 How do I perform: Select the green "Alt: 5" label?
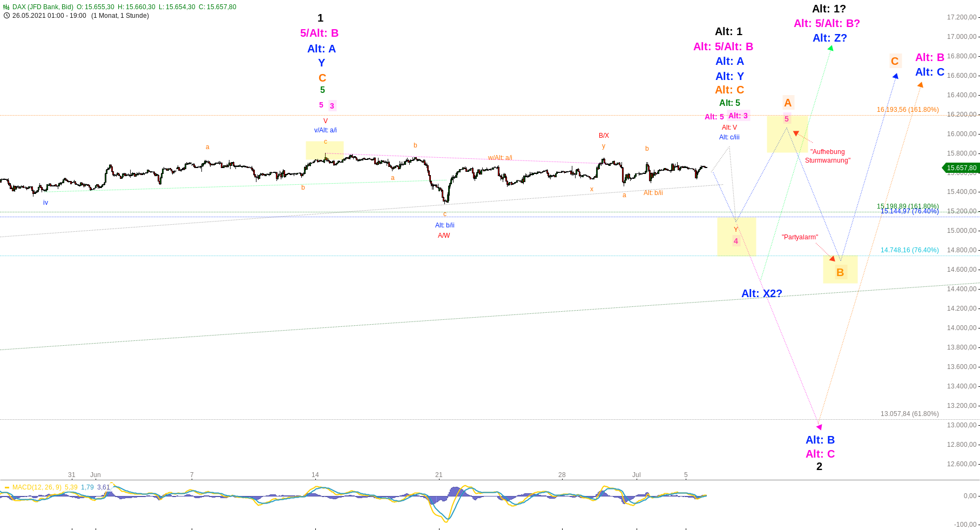729,103
